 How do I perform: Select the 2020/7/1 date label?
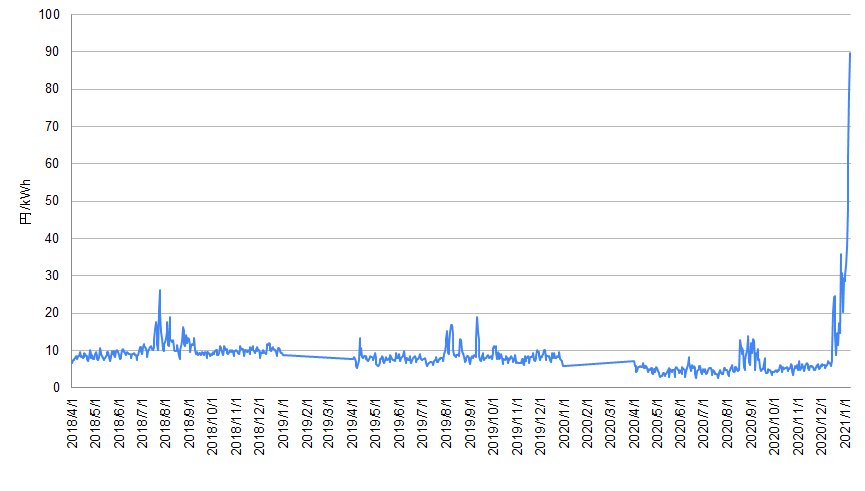[x=703, y=423]
